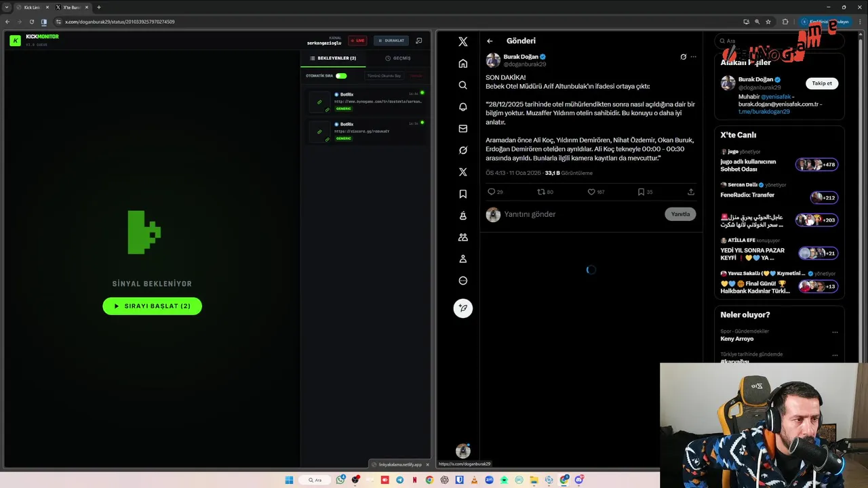Open a new browser tab
Viewport: 868px width, 488px height.
(x=99, y=7)
